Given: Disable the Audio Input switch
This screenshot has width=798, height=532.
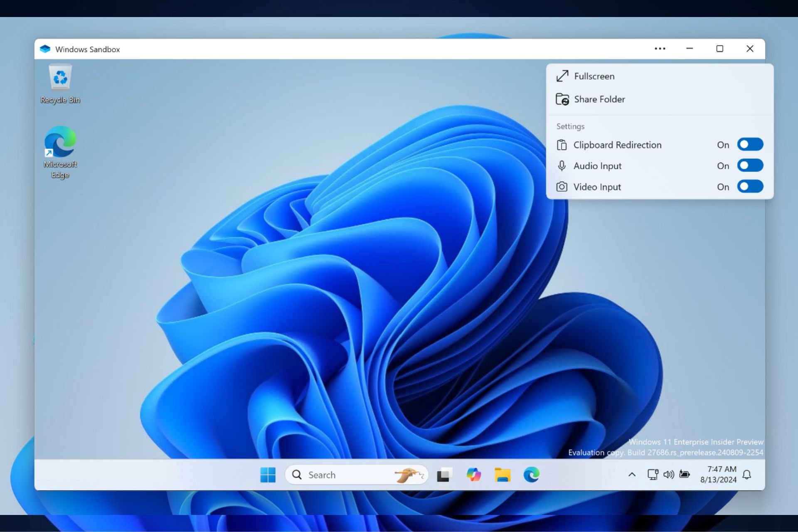Looking at the screenshot, I should pyautogui.click(x=750, y=165).
